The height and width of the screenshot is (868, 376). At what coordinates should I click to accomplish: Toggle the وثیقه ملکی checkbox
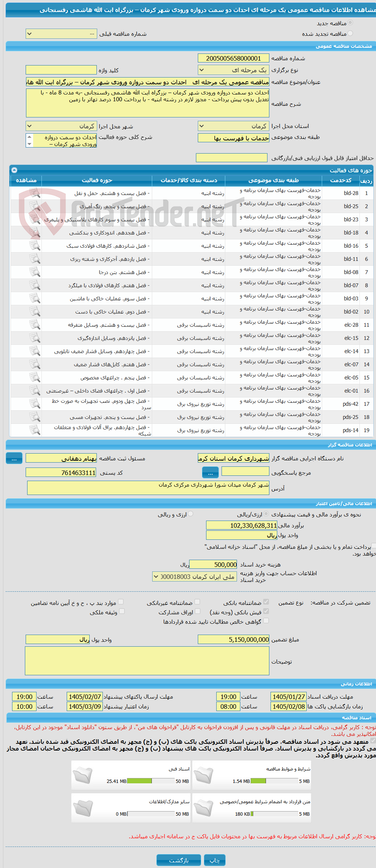tap(121, 612)
